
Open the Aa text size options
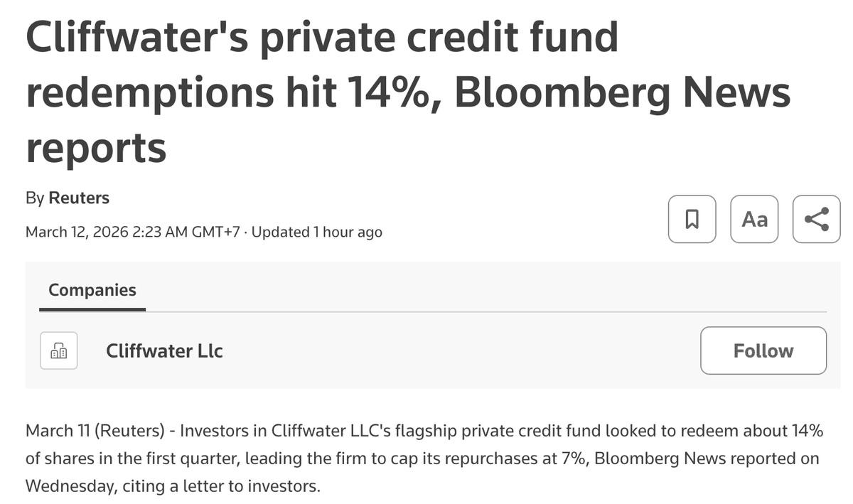click(x=754, y=220)
